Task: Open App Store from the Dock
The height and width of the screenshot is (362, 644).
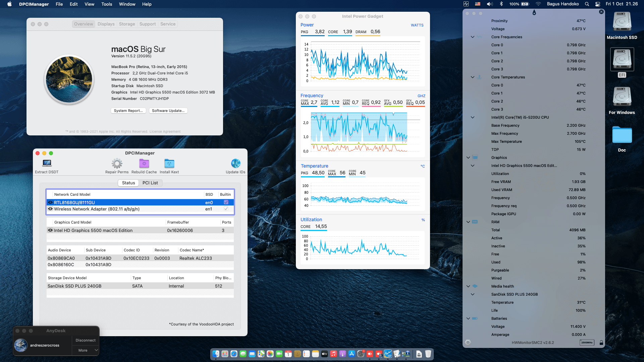Action: click(352, 354)
